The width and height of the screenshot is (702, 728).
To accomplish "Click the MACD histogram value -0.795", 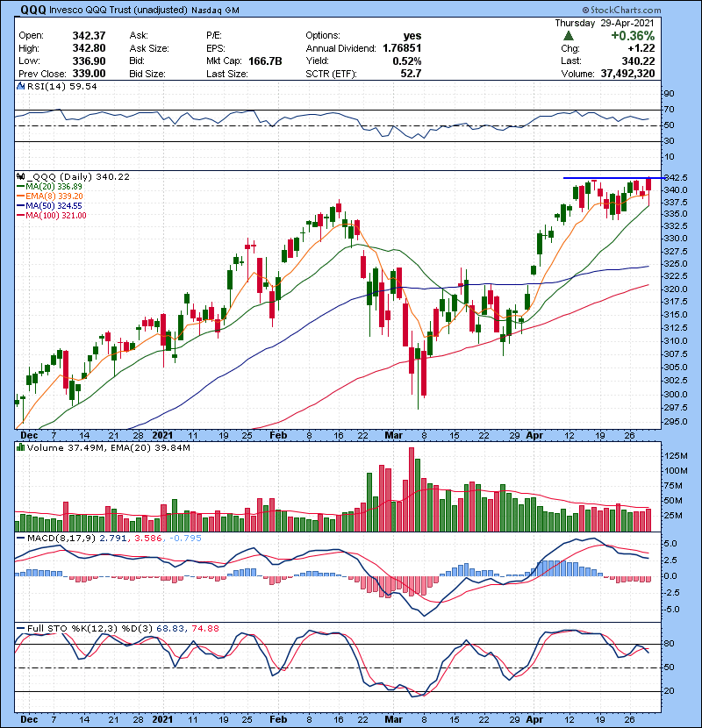I will [x=185, y=539].
